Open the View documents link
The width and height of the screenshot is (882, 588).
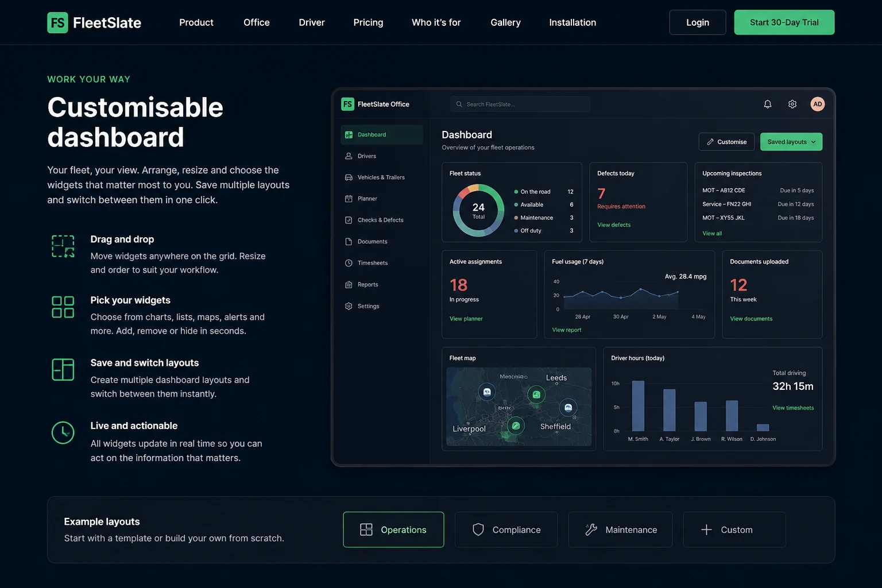pos(751,319)
